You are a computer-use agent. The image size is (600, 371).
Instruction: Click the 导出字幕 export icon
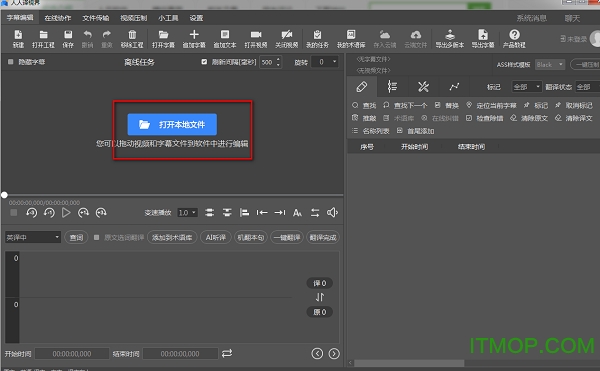pyautogui.click(x=483, y=34)
